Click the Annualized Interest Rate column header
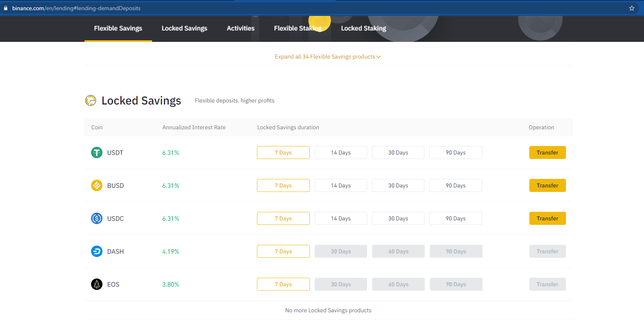The height and width of the screenshot is (320, 644). (194, 127)
